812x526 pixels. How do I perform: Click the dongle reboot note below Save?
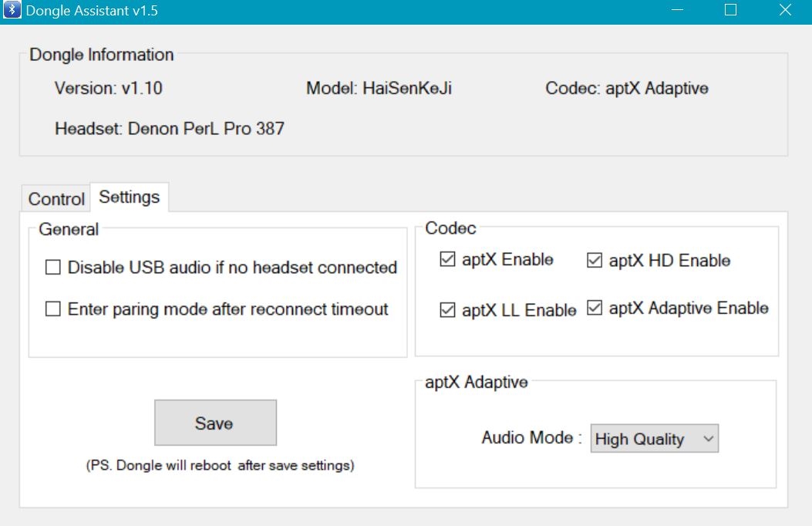pyautogui.click(x=220, y=465)
